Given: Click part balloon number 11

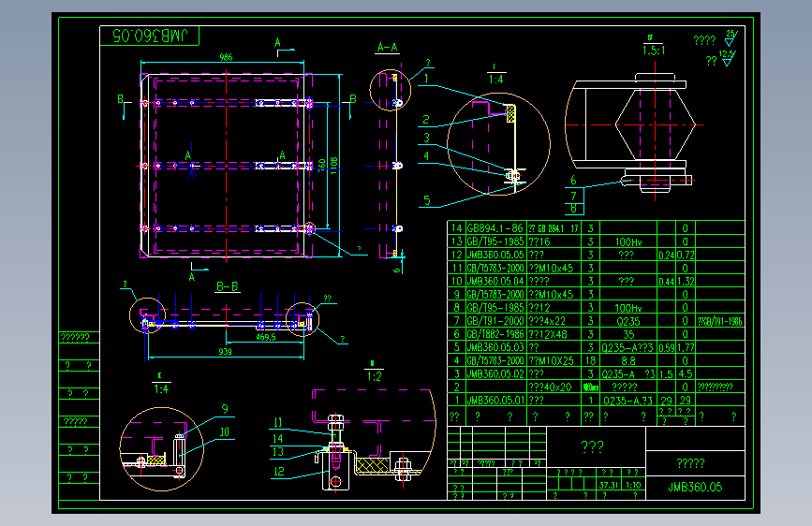Looking at the screenshot, I should pos(278,422).
